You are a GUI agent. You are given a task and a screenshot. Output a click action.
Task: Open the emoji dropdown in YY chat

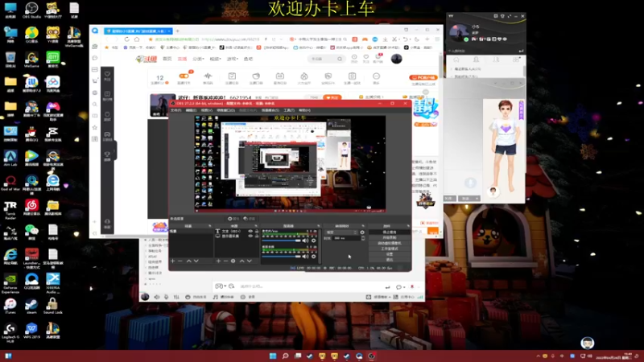click(221, 286)
